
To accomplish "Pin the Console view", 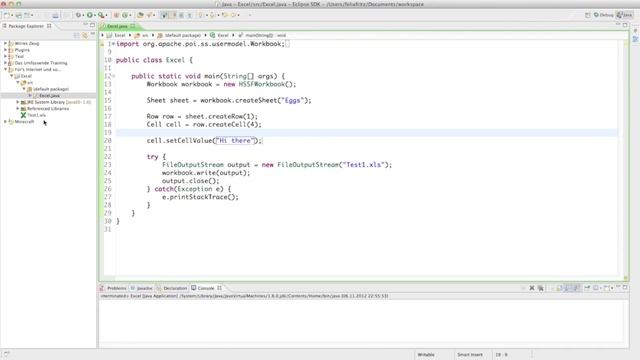I will (x=587, y=288).
